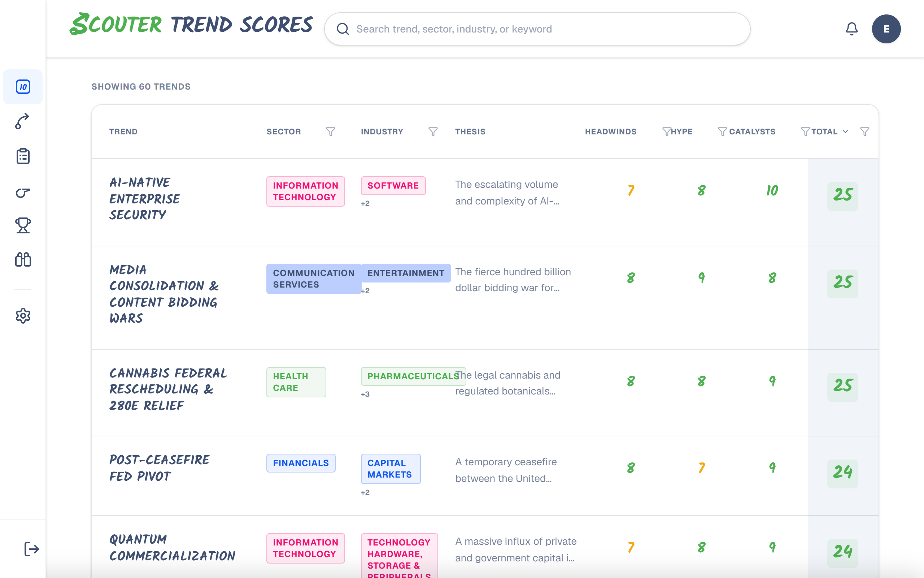Open Cannabis Federal Rescheduling trend
This screenshot has height=578, width=924.
click(x=168, y=389)
